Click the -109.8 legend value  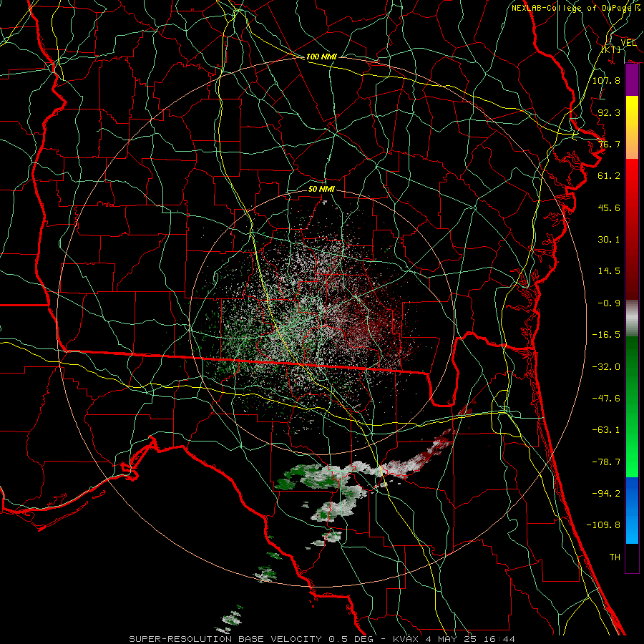coord(603,525)
